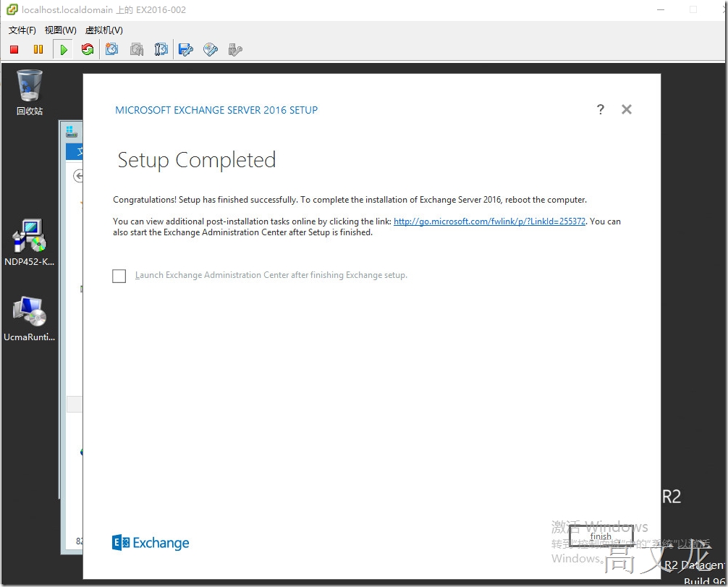Click the Setup Completed heading text
Viewport: 728px width, 587px height.
197,160
